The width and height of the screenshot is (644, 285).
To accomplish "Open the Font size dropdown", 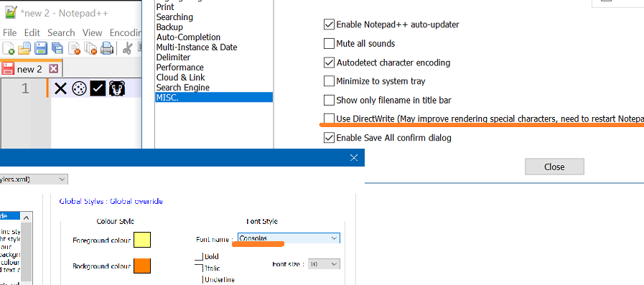I will 323,264.
